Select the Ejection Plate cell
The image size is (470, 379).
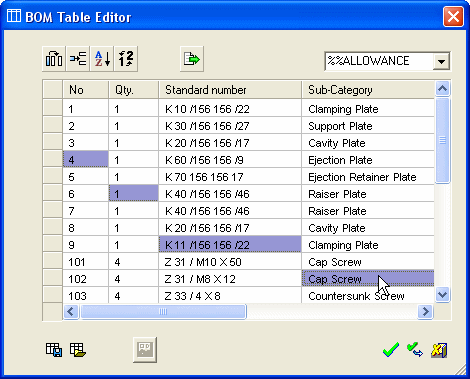click(x=368, y=160)
